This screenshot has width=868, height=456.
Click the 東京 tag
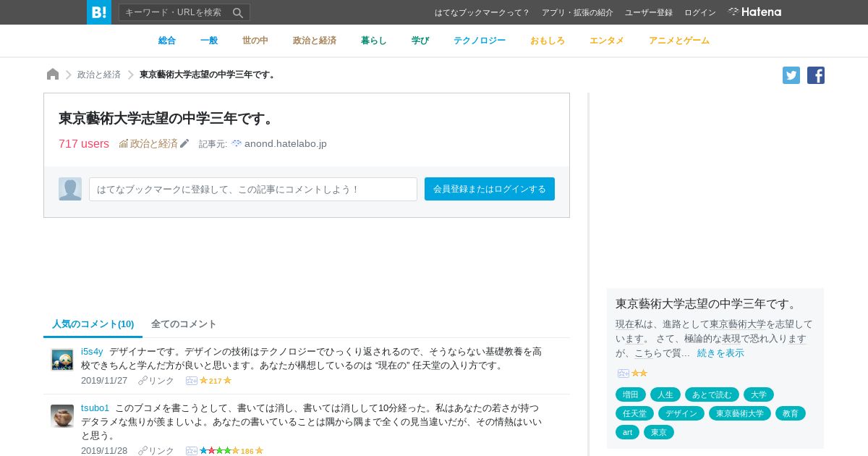(659, 432)
